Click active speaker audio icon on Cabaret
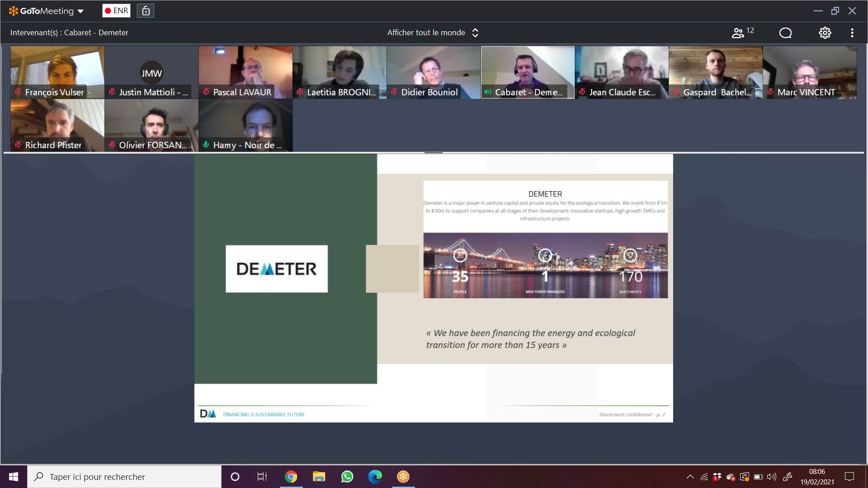 [x=488, y=92]
